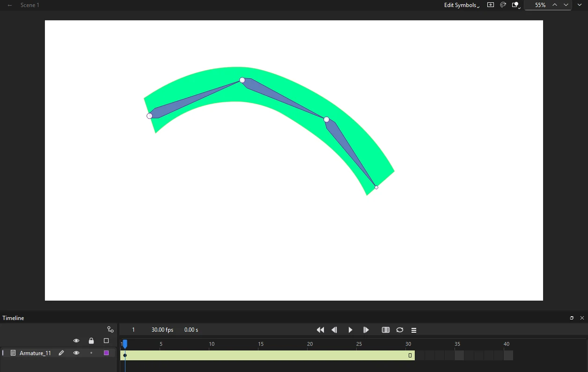Click the blue playhead marker at frame 1
The width and height of the screenshot is (588, 372).
point(125,344)
